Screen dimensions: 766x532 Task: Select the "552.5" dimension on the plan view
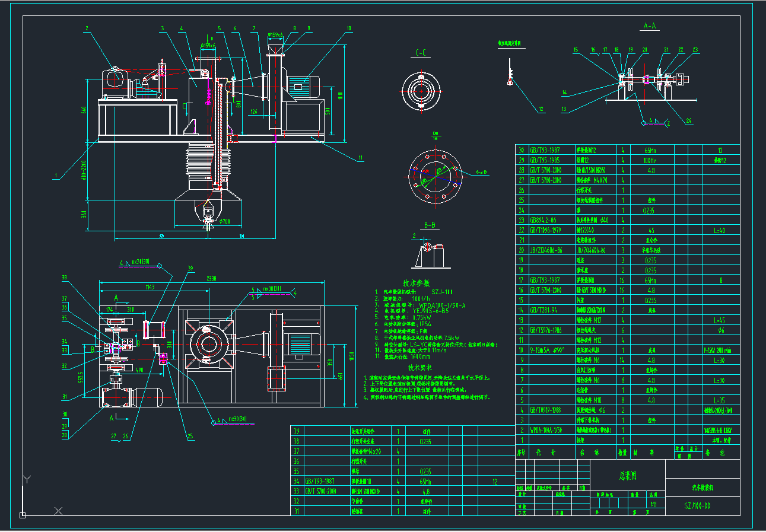coord(81,377)
